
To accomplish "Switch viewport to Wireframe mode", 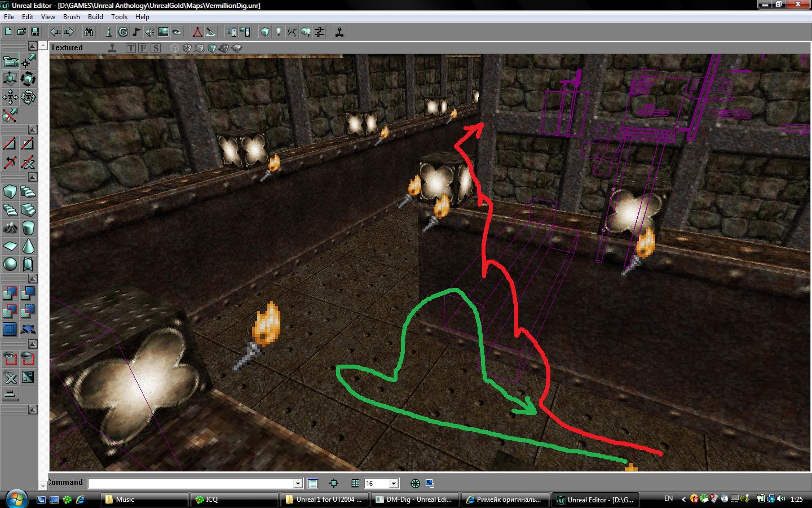I will pos(175,48).
